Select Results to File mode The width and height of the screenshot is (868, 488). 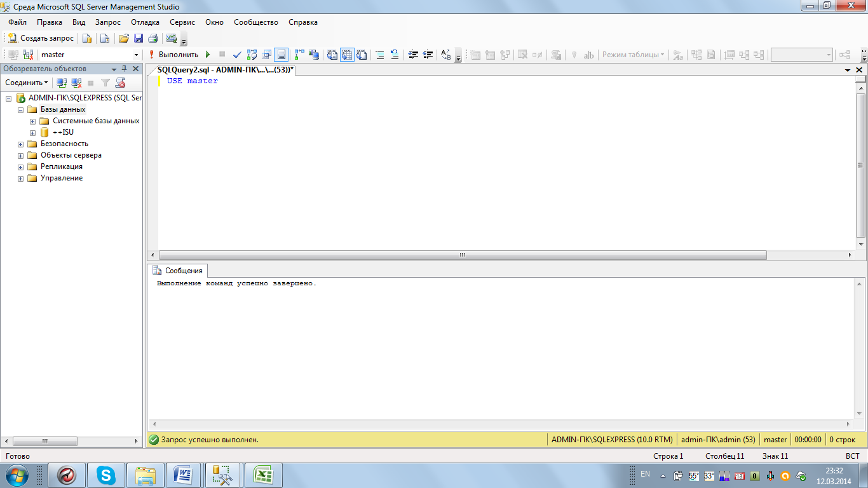362,55
